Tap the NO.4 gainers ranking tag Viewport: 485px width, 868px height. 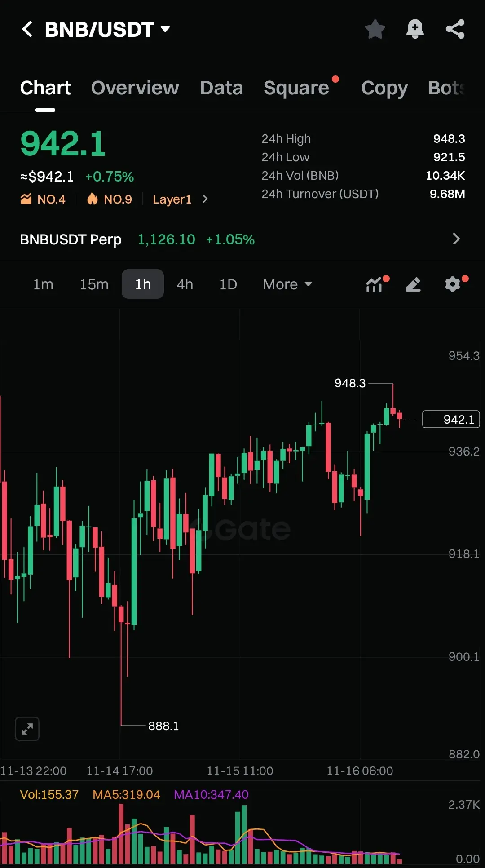[43, 199]
